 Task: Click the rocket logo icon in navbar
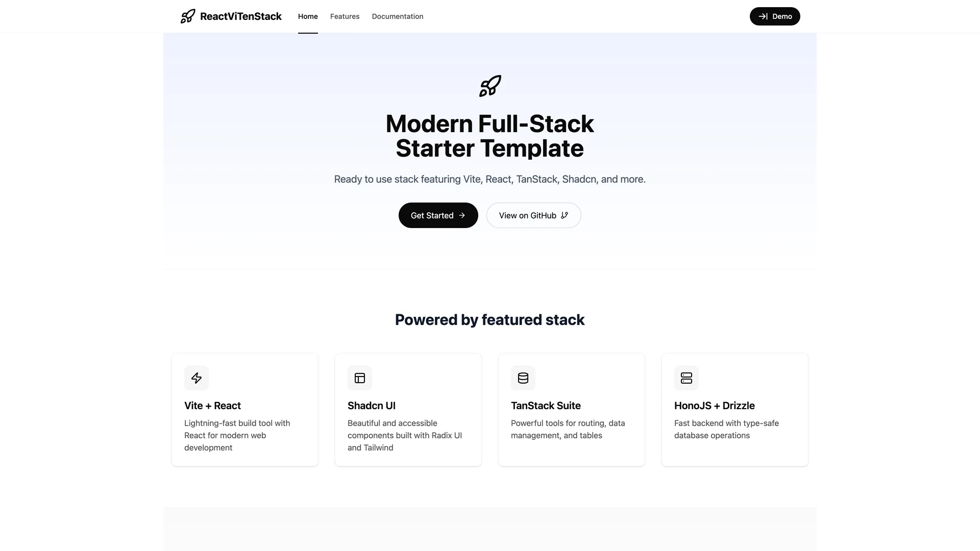coord(188,16)
